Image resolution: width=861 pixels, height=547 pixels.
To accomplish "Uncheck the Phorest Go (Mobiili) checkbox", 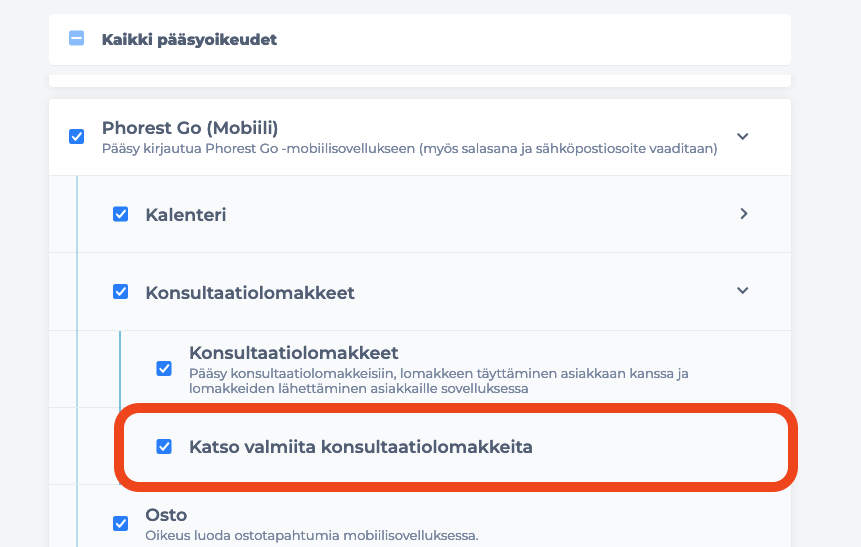I will pyautogui.click(x=76, y=136).
